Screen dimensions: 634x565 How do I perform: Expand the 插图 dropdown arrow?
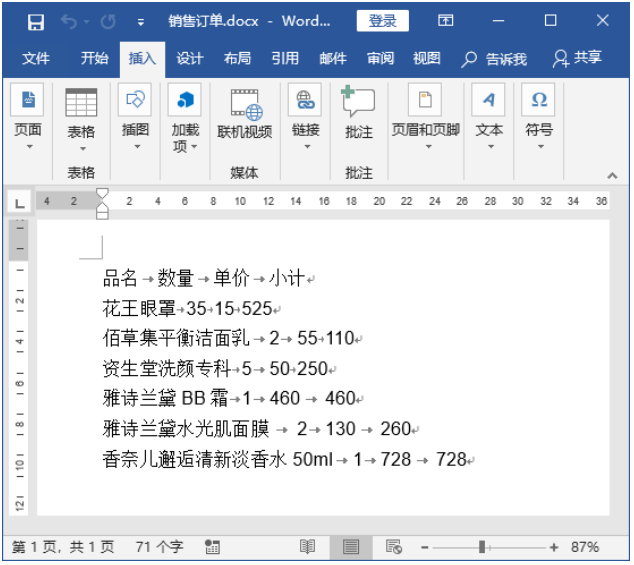tap(137, 147)
